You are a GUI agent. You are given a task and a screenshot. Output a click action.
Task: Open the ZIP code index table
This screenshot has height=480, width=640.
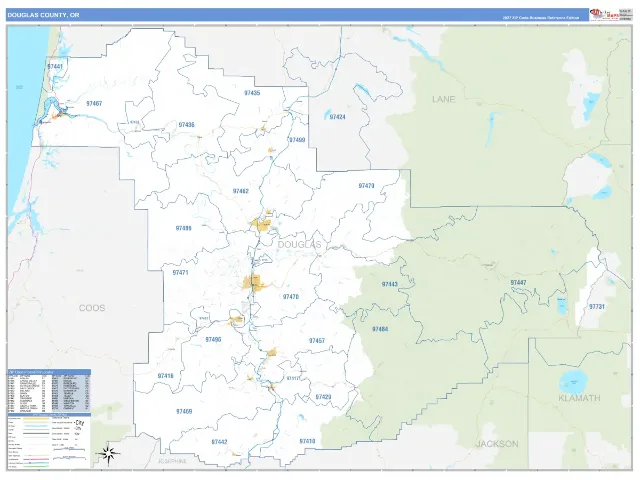coord(49,391)
